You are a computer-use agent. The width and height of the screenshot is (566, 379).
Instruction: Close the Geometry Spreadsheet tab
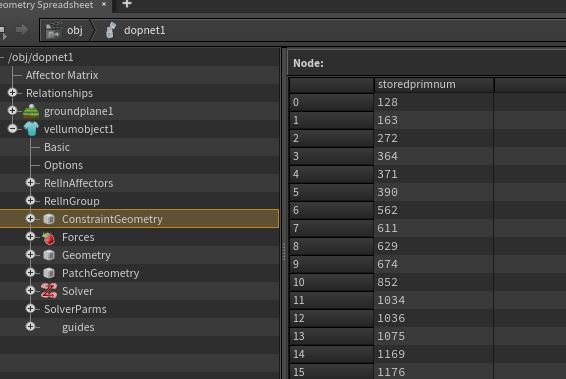pyautogui.click(x=104, y=4)
